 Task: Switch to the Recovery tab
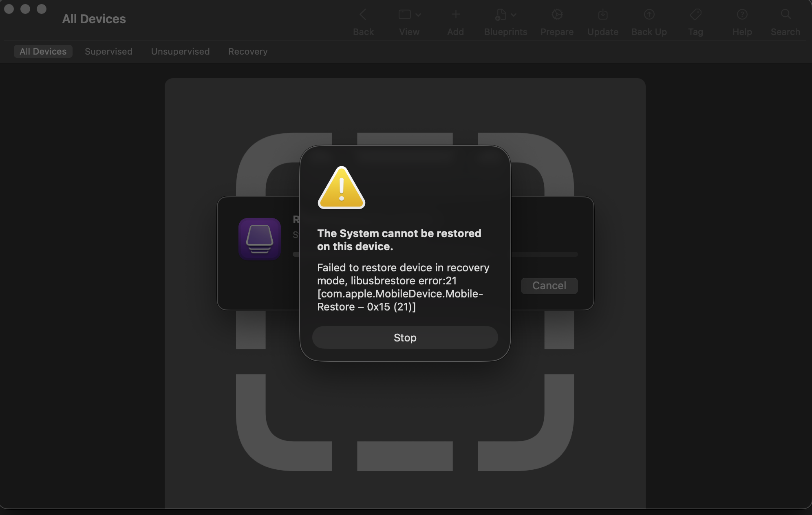click(248, 51)
